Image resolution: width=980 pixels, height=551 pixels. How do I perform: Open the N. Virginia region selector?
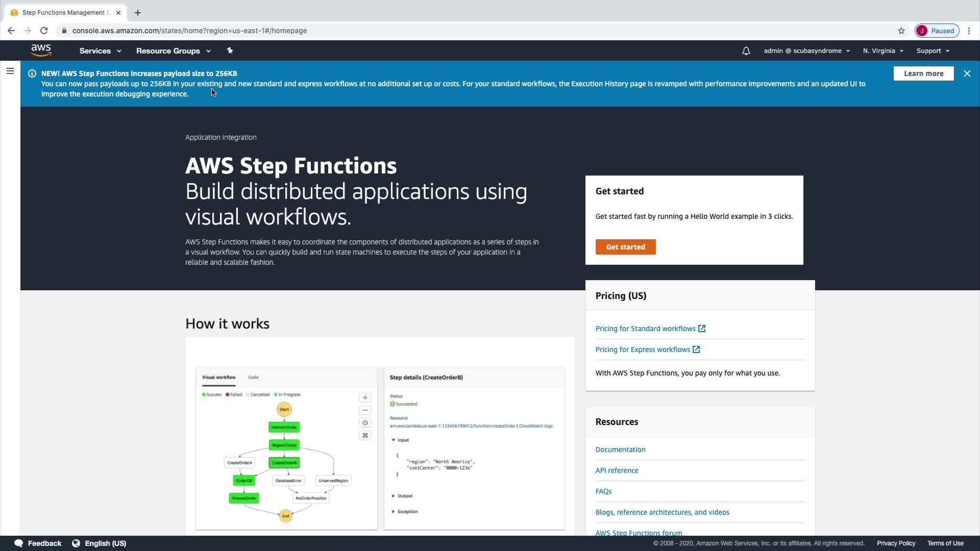(x=882, y=51)
